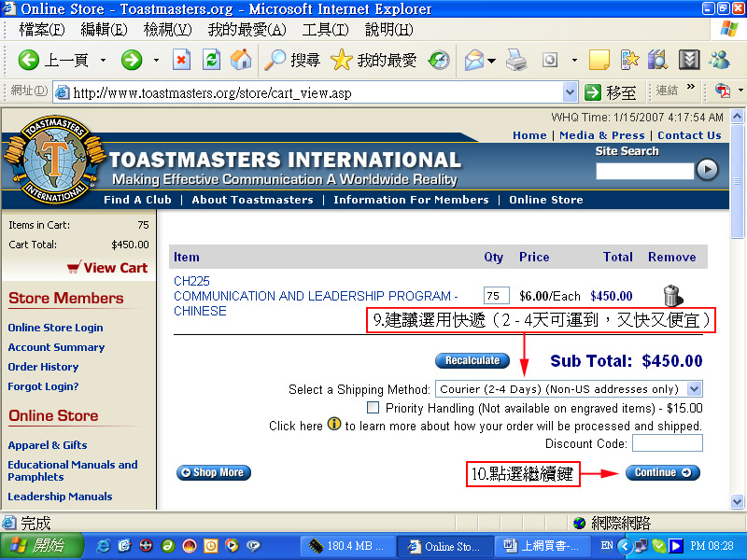Click the Windows 開始 Start button
747x560 pixels.
click(x=37, y=545)
